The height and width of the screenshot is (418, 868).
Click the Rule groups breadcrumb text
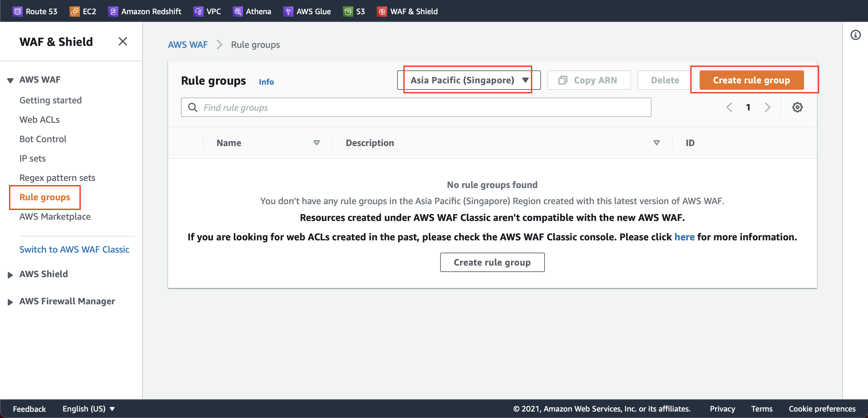coord(255,45)
